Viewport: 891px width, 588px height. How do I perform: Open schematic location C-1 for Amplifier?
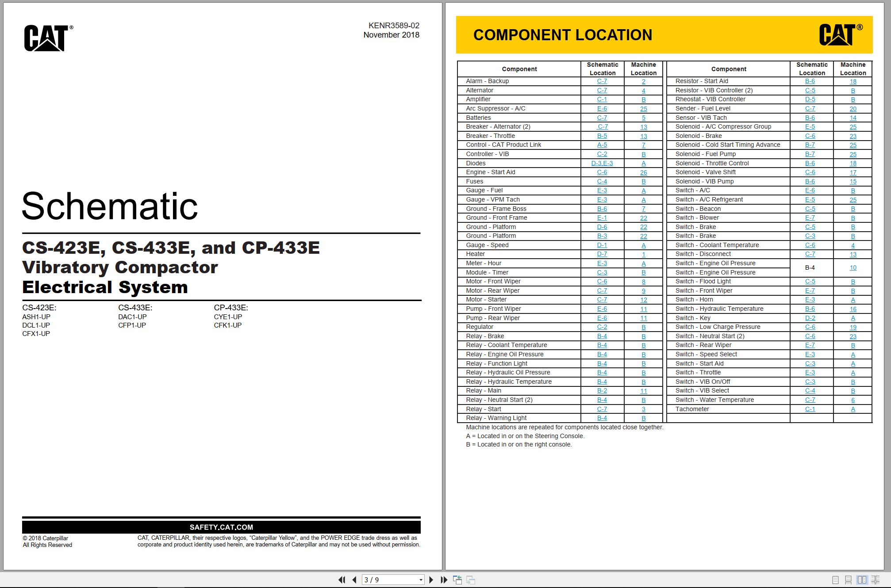pyautogui.click(x=602, y=99)
